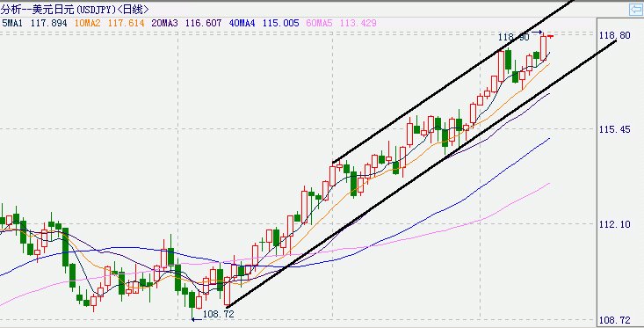The image size is (644, 328).
Task: Click the 115.45 price axis label
Action: [614, 129]
